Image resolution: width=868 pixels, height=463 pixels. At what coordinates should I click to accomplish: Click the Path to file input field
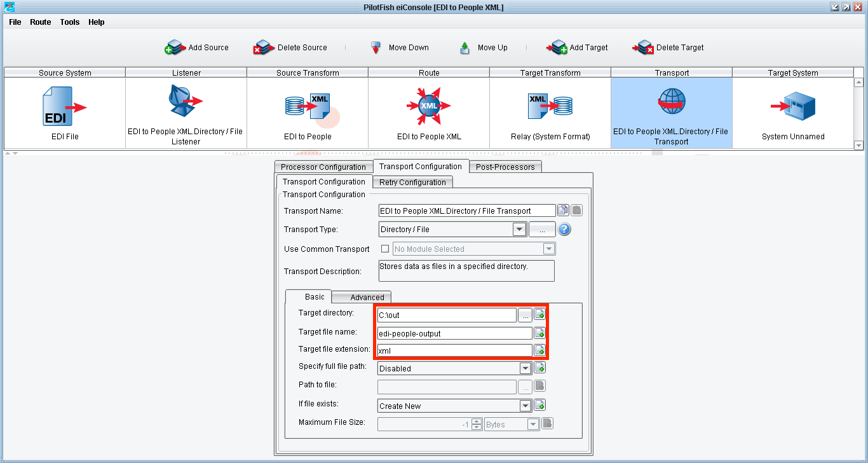(x=447, y=387)
